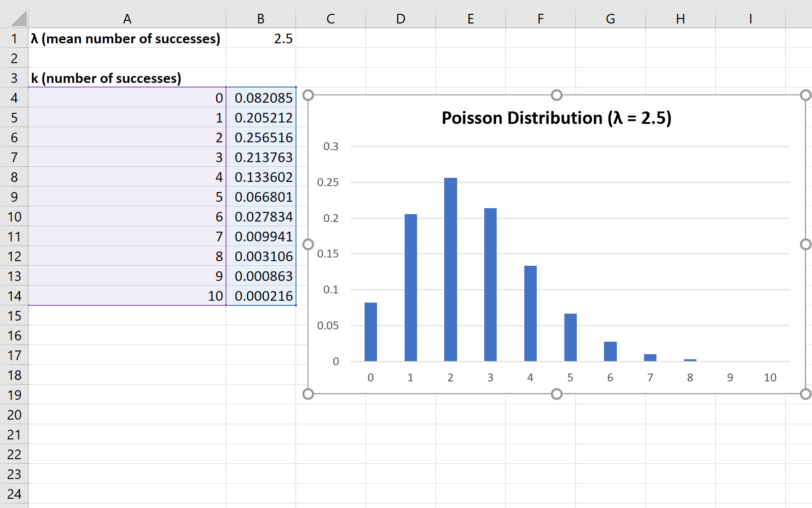Click the Poisson Distribution chart title
This screenshot has height=508, width=812.
pos(556,118)
